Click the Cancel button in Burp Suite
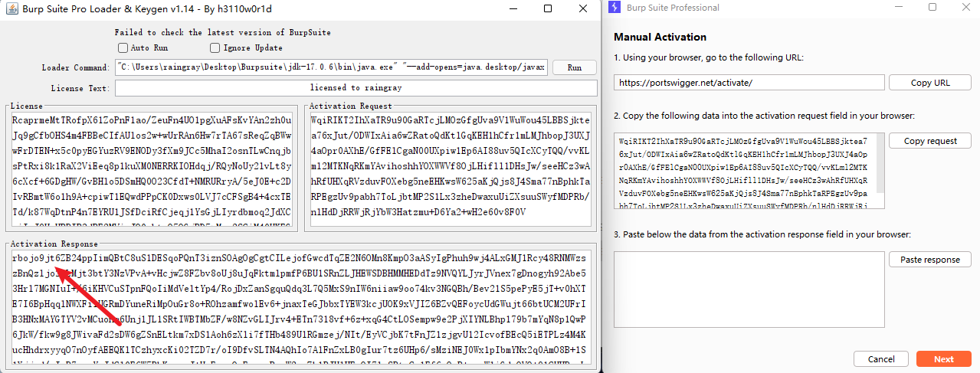This screenshot has height=373, width=980. (x=881, y=359)
